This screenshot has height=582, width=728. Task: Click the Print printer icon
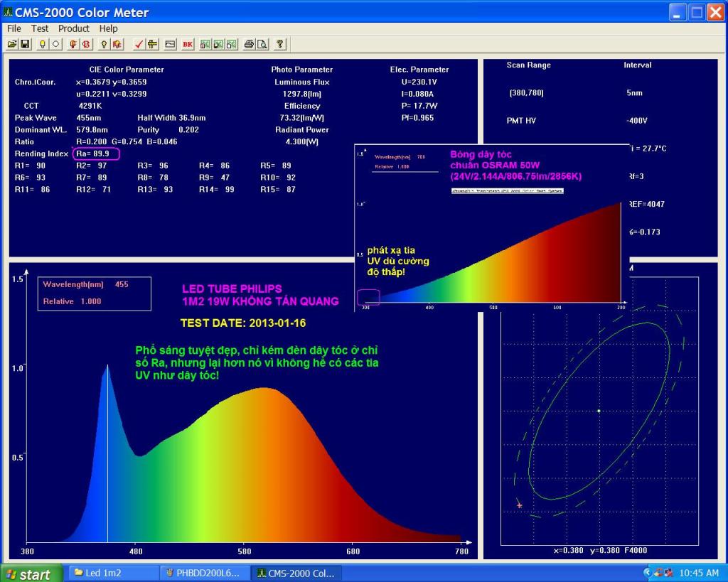[250, 44]
